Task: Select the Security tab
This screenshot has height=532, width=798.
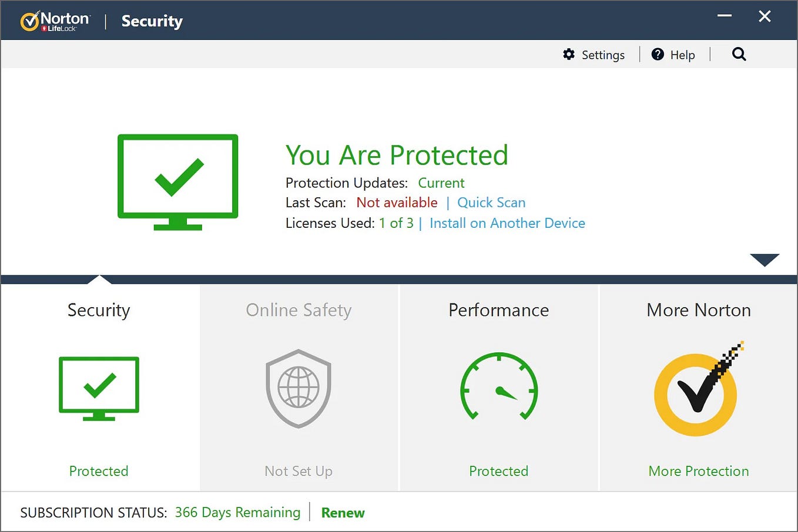Action: (98, 310)
